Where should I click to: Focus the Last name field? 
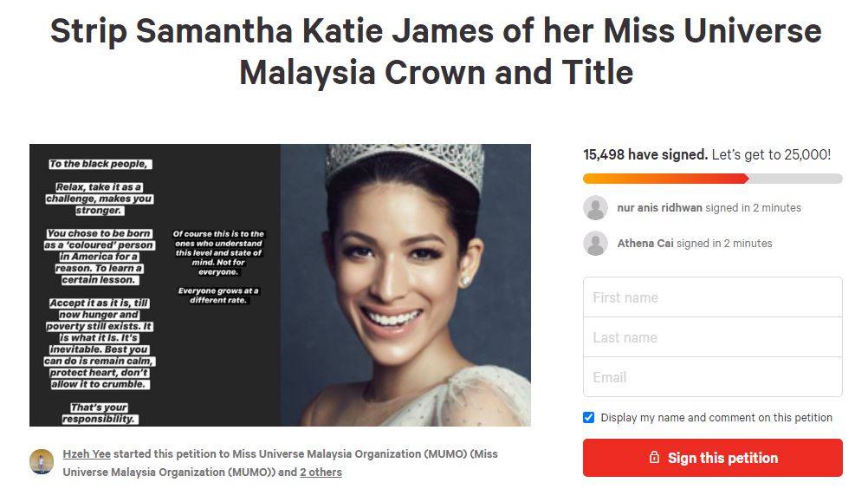(712, 337)
